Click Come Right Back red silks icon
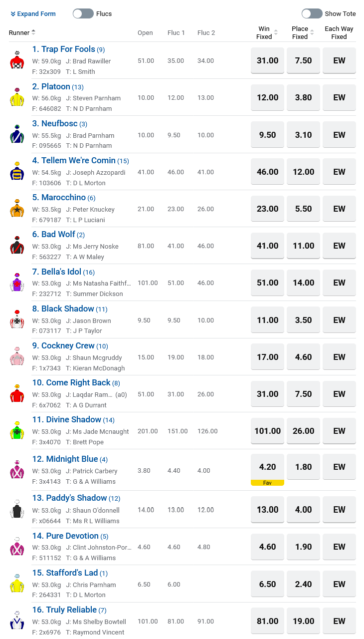Viewport: 364px width, 639px height. (17, 394)
